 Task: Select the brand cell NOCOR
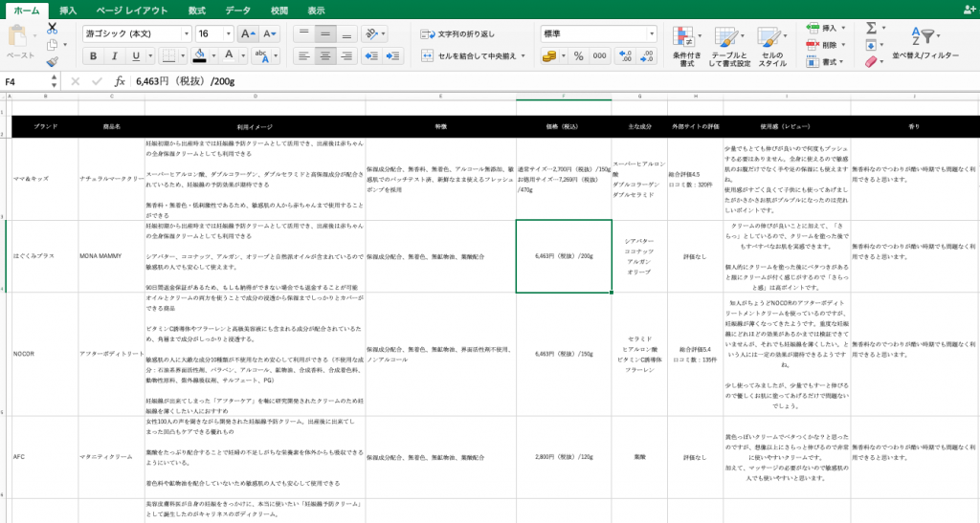(46, 354)
